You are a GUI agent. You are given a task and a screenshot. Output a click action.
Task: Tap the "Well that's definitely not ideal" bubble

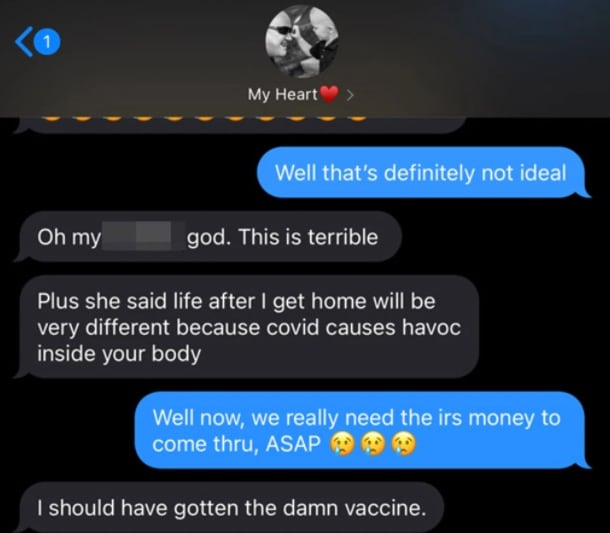(x=423, y=172)
